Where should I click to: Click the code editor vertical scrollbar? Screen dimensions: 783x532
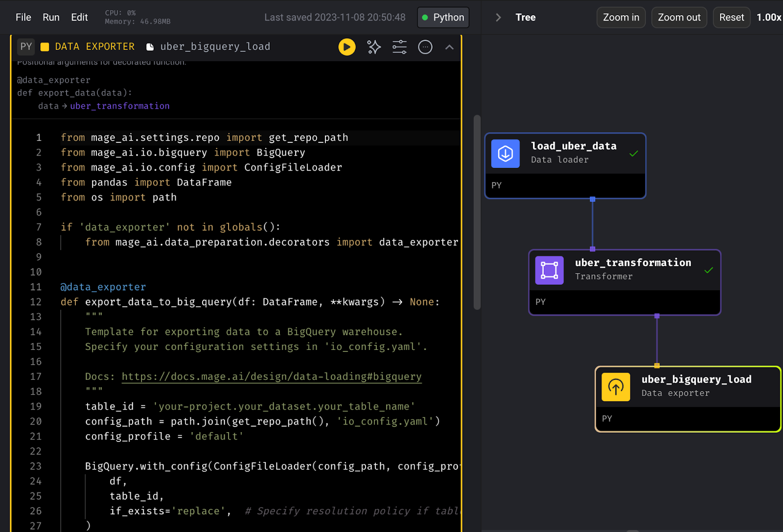(x=477, y=212)
